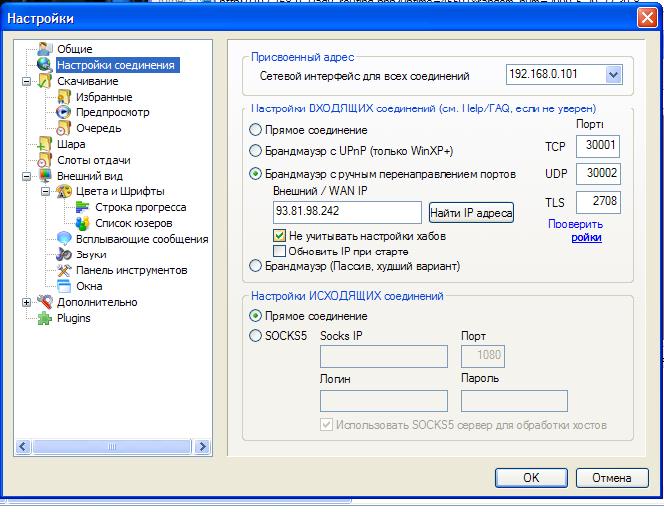Click the Скачивание download icon

click(x=45, y=81)
